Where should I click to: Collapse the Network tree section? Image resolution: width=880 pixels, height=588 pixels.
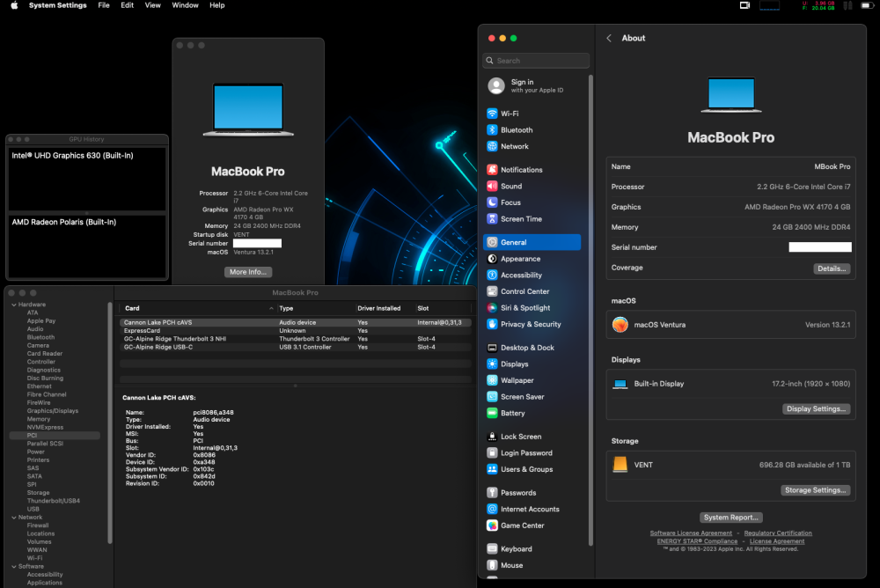(x=14, y=518)
